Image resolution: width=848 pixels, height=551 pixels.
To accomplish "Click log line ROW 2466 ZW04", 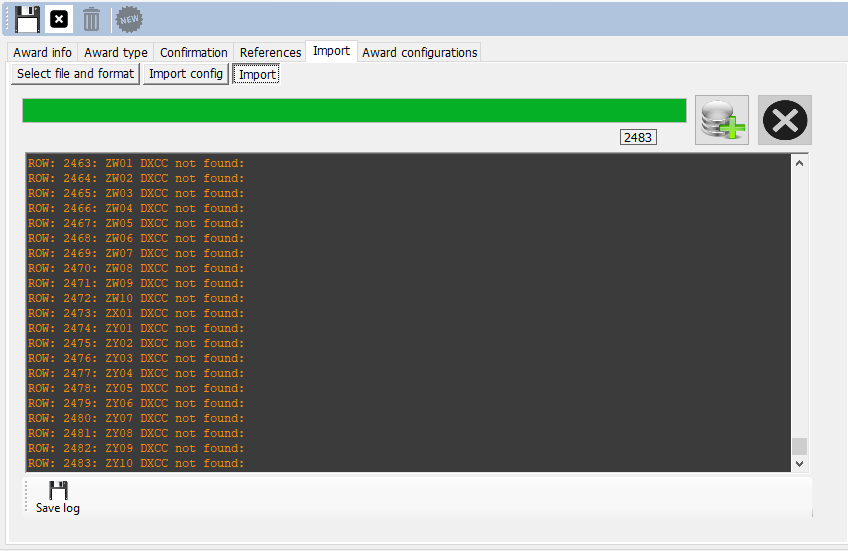I will tap(136, 208).
